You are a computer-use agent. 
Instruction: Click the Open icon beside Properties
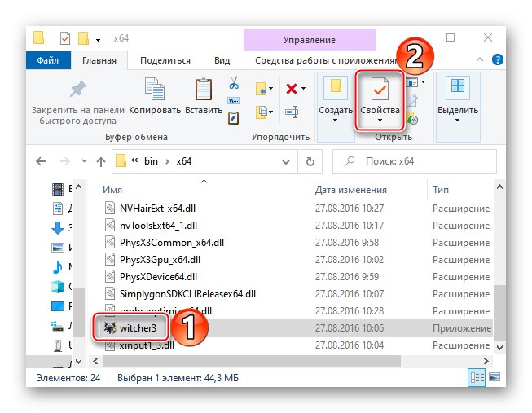click(412, 82)
